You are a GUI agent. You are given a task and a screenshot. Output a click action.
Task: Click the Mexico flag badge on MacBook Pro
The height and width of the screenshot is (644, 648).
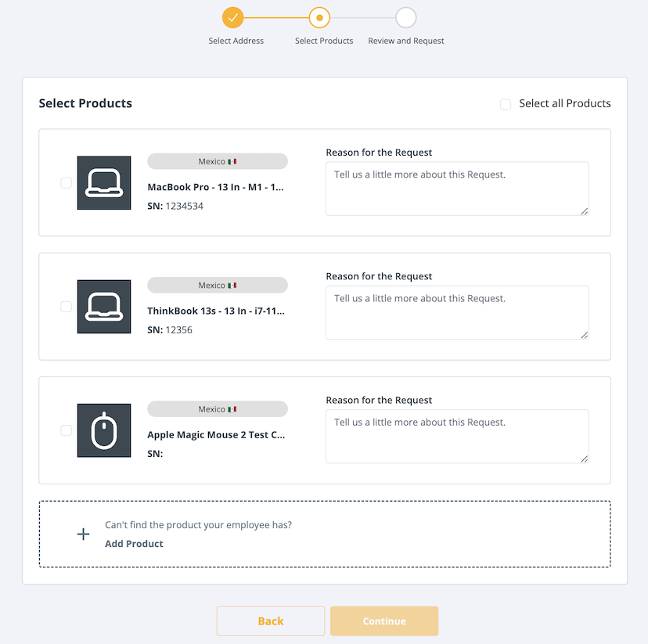click(218, 161)
